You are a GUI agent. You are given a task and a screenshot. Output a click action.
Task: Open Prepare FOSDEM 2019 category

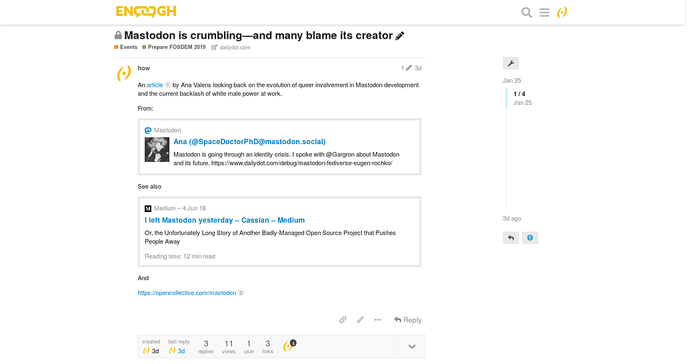click(174, 47)
